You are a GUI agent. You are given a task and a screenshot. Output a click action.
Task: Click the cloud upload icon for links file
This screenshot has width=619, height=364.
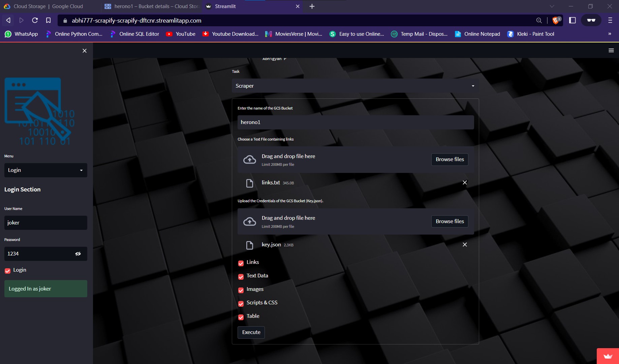250,160
